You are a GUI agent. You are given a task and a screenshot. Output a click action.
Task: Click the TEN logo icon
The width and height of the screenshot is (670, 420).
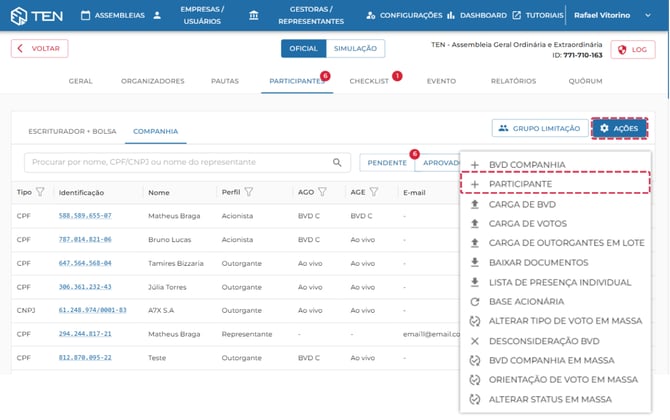point(20,16)
